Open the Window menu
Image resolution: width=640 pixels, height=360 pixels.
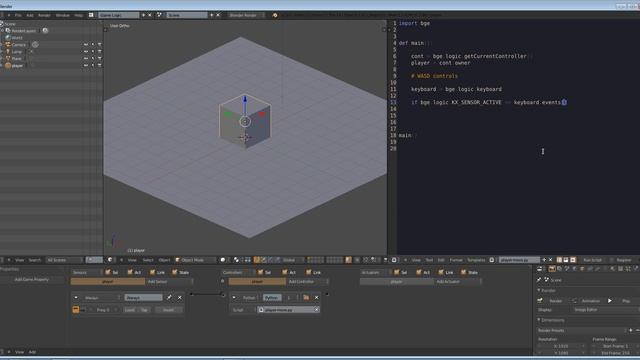(x=62, y=15)
